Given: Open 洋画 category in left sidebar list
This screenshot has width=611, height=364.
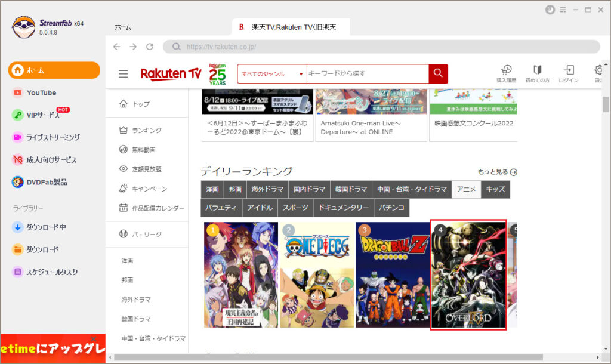Looking at the screenshot, I should coord(128,260).
